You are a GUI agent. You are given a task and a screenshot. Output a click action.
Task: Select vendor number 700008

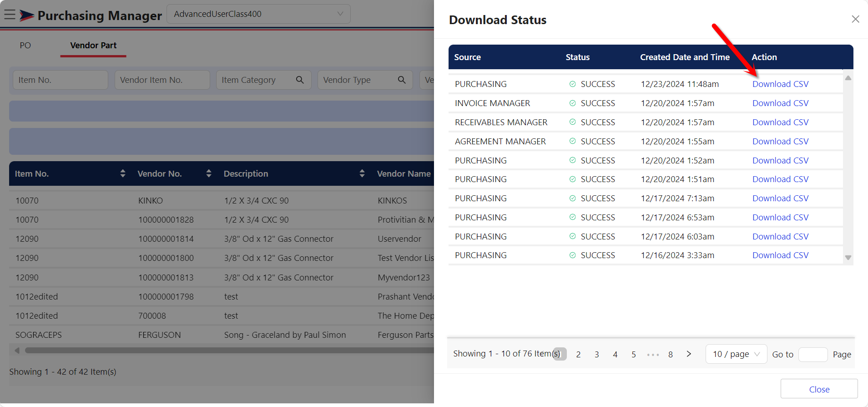(x=152, y=316)
